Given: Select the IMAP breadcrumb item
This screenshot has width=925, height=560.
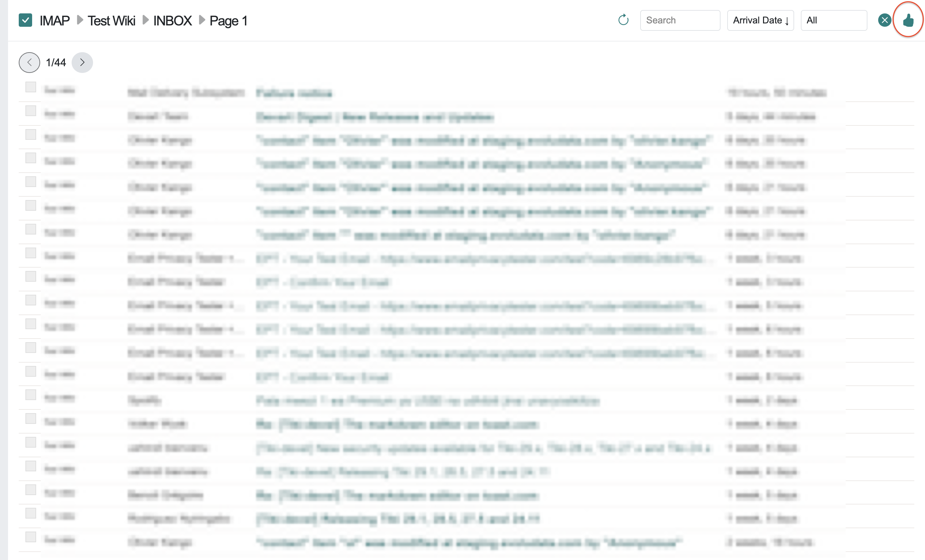Looking at the screenshot, I should click(x=55, y=20).
